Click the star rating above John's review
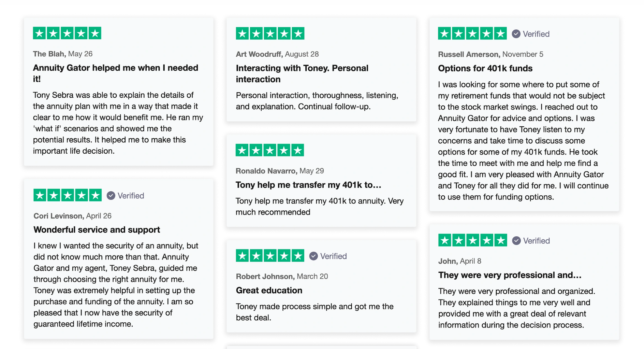Screen dimensions: 644x349 (x=473, y=240)
